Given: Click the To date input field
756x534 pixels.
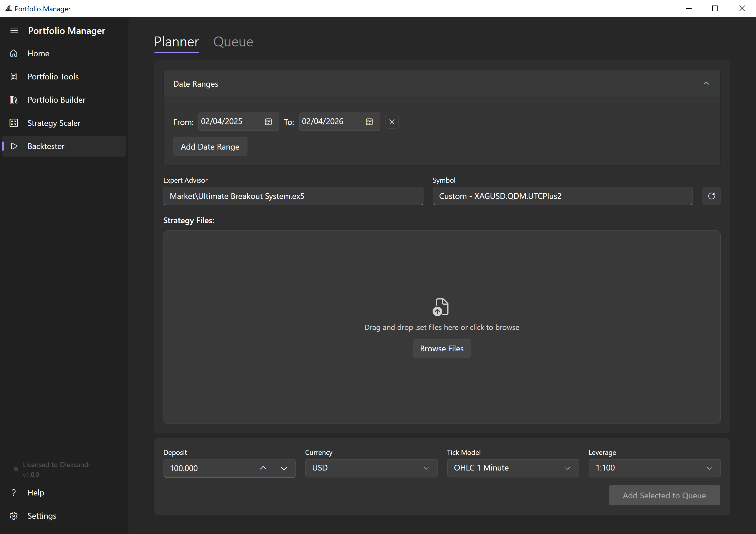Looking at the screenshot, I should tap(339, 122).
